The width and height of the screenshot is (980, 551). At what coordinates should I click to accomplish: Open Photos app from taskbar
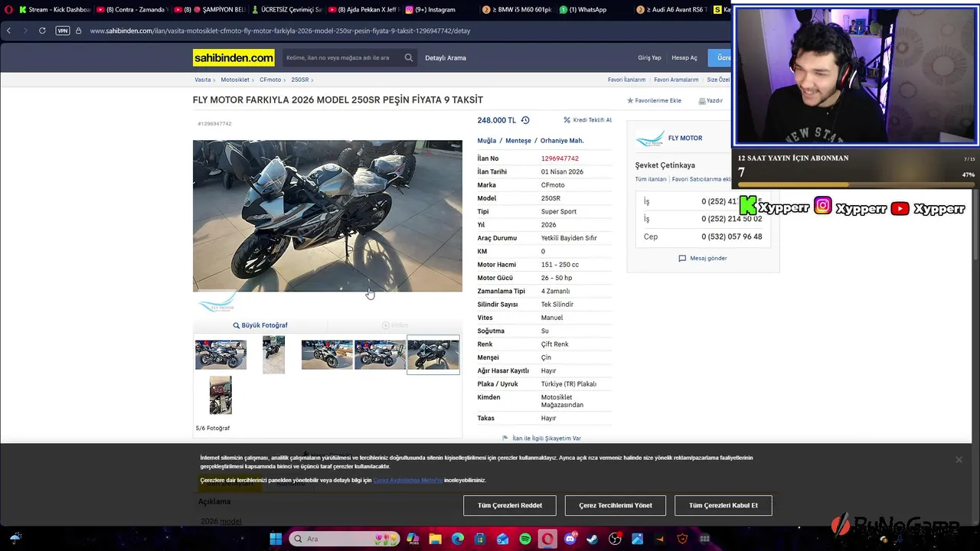(637, 539)
